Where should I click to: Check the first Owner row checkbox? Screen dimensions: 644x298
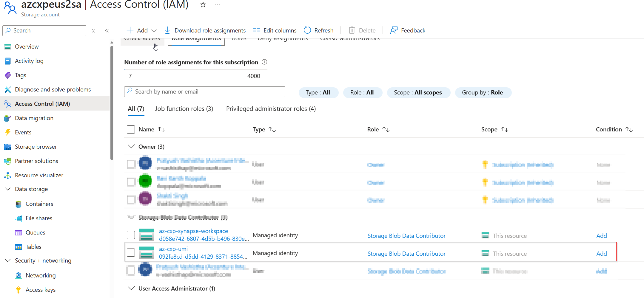(131, 164)
